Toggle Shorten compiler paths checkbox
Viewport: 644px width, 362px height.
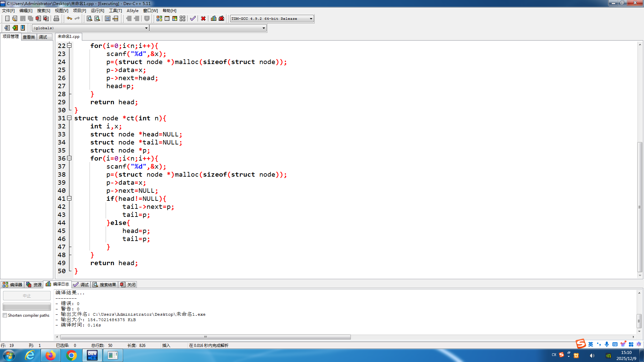(x=5, y=315)
